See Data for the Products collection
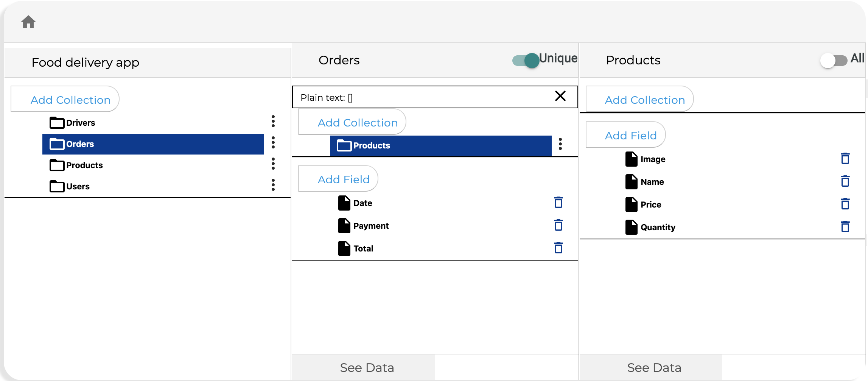Image resolution: width=868 pixels, height=381 pixels. coord(651,367)
